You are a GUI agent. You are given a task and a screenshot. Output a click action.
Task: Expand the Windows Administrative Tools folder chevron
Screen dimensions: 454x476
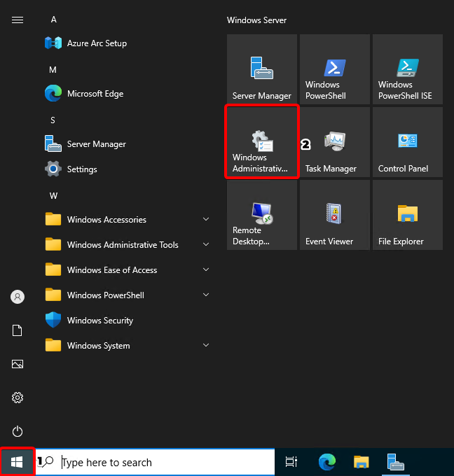click(x=206, y=245)
